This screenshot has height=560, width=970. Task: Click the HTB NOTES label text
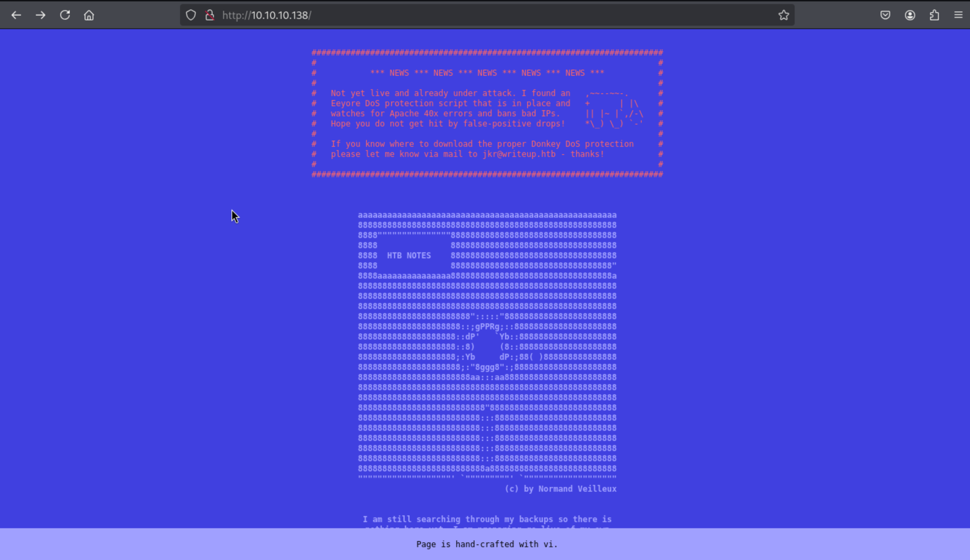[409, 256]
